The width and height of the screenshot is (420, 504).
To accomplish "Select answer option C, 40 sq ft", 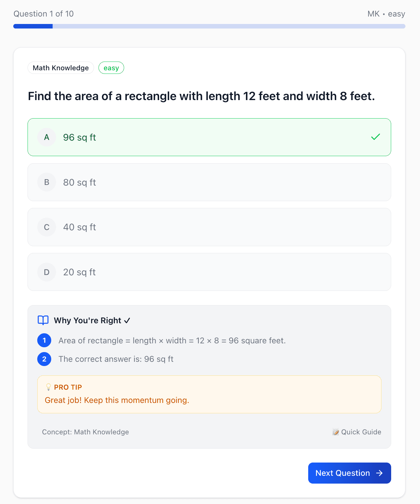I will tap(209, 227).
